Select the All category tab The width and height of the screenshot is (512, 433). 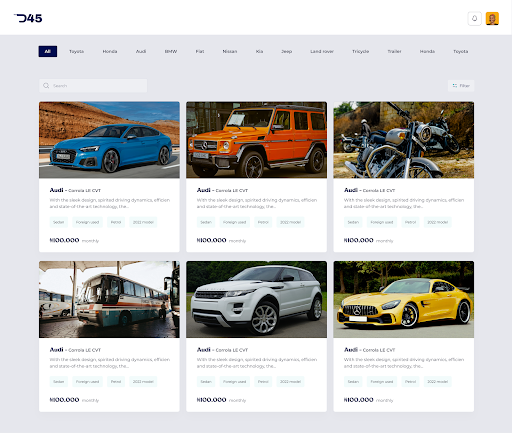coord(48,51)
